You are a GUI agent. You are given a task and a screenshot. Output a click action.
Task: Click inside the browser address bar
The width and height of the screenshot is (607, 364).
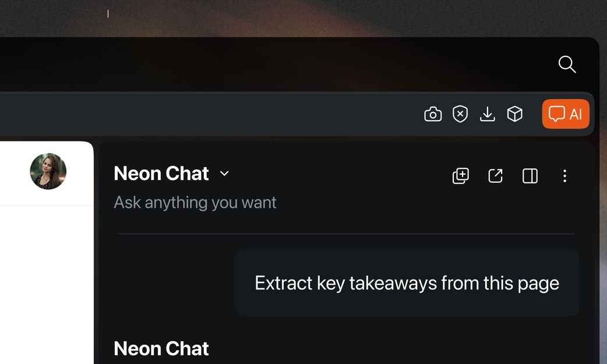point(204,114)
